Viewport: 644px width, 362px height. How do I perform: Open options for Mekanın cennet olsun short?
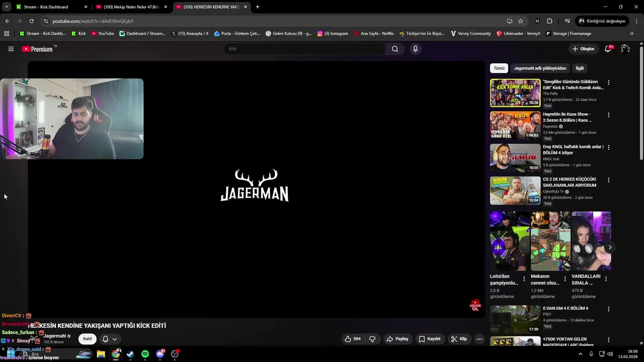[565, 279]
